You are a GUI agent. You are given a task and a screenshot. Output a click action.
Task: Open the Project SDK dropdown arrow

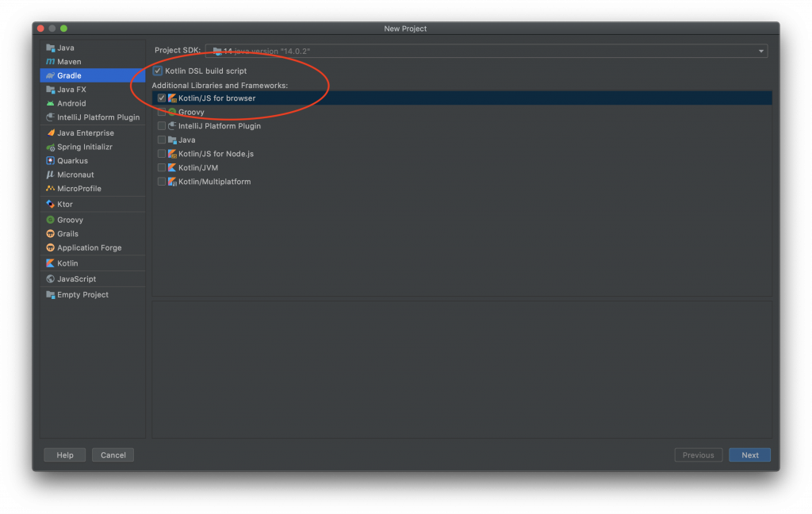click(x=760, y=52)
